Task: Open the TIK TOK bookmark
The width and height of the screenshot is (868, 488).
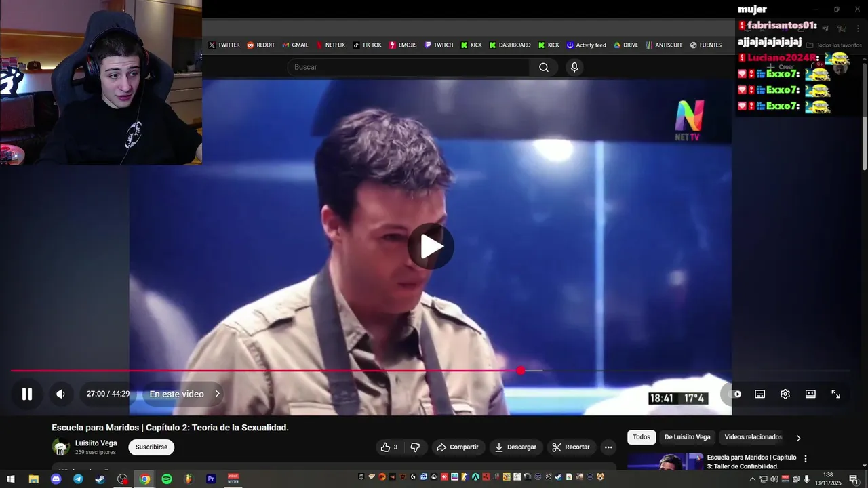Action: coord(368,45)
